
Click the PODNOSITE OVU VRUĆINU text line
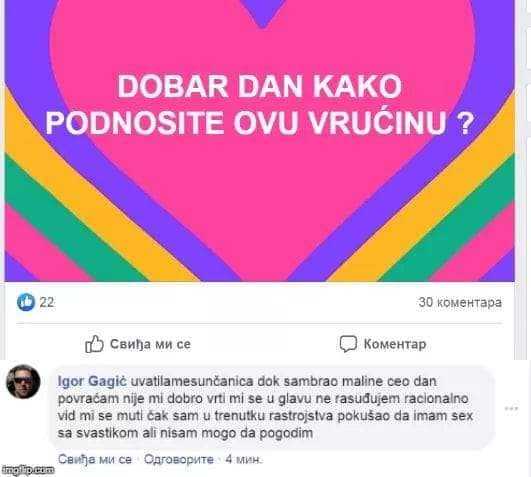[259, 123]
